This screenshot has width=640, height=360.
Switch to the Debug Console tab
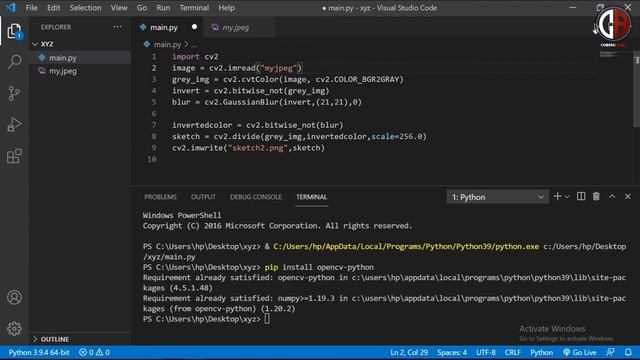(256, 197)
